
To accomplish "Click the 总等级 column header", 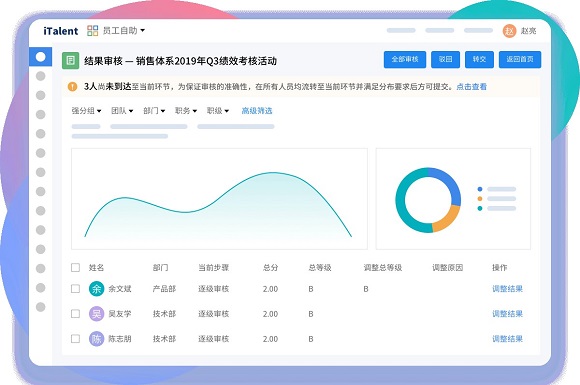I will (320, 267).
